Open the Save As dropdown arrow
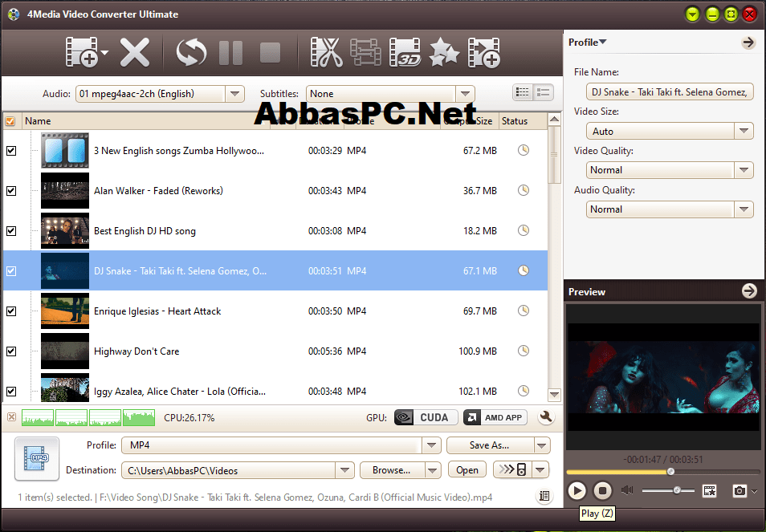 541,445
